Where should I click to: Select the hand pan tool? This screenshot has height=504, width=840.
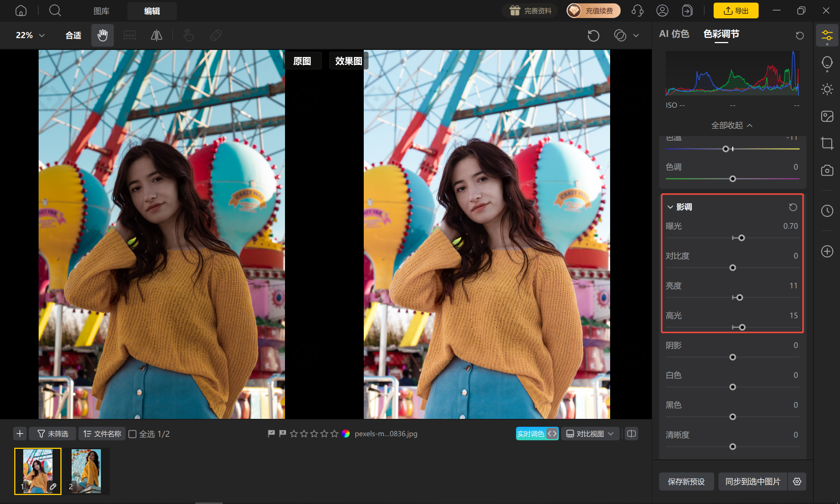[102, 35]
